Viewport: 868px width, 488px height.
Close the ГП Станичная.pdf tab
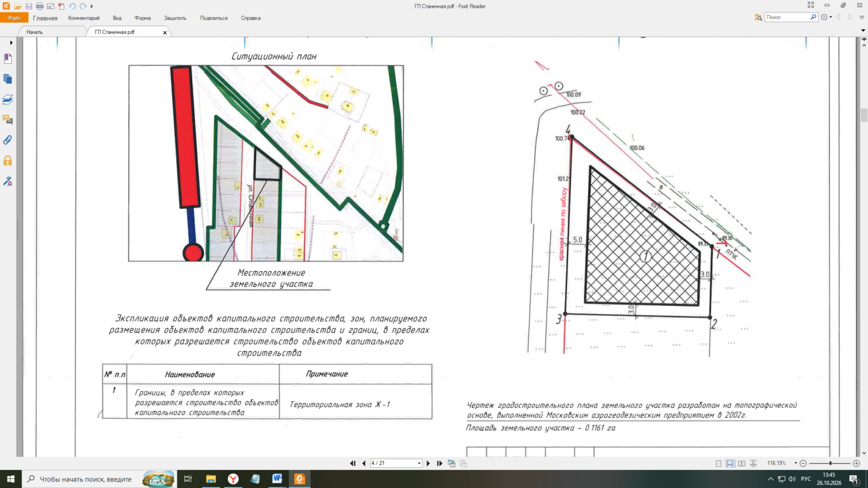tap(165, 33)
